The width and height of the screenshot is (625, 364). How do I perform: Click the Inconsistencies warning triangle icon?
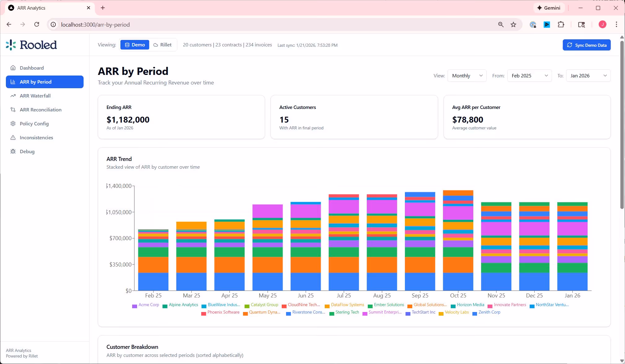(13, 137)
